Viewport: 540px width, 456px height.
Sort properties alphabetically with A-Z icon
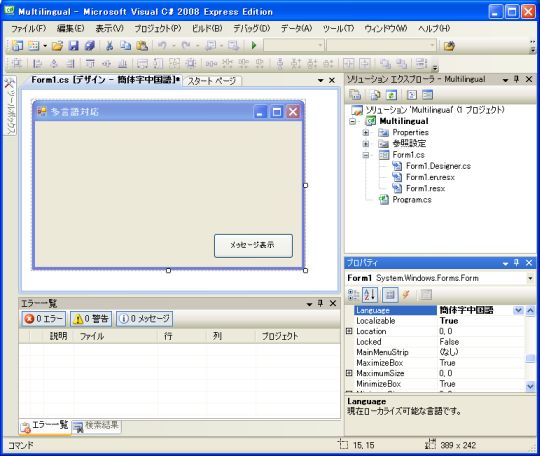click(370, 295)
